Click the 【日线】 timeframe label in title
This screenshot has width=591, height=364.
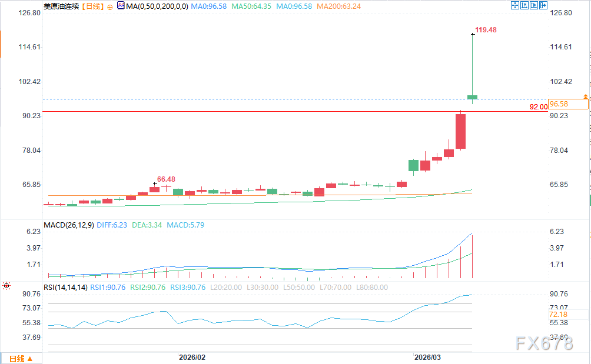point(92,6)
